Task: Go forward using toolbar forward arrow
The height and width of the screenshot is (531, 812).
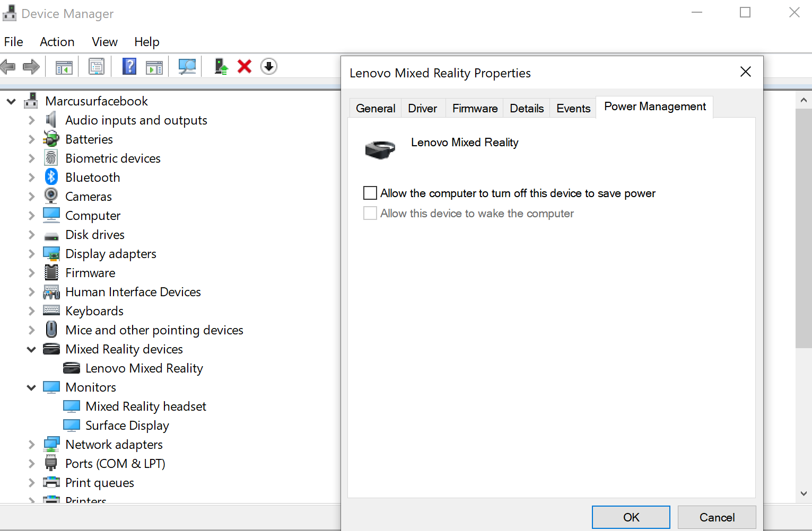Action: [31, 67]
